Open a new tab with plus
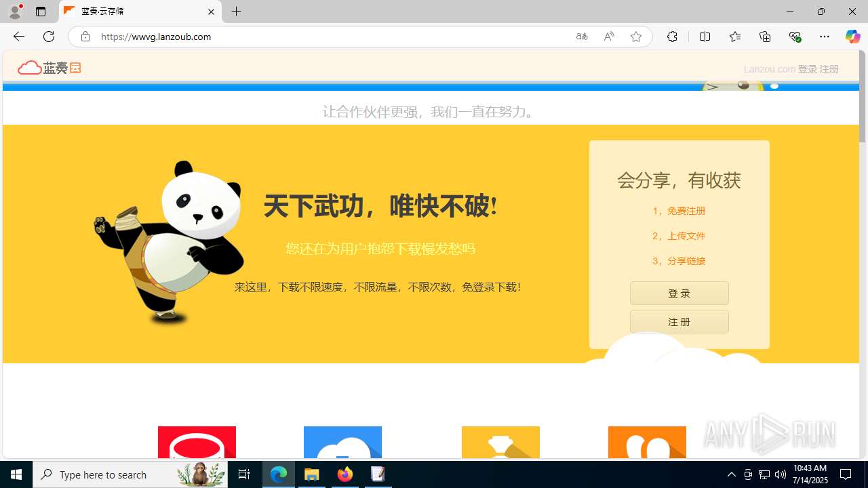The image size is (868, 488). click(x=237, y=12)
